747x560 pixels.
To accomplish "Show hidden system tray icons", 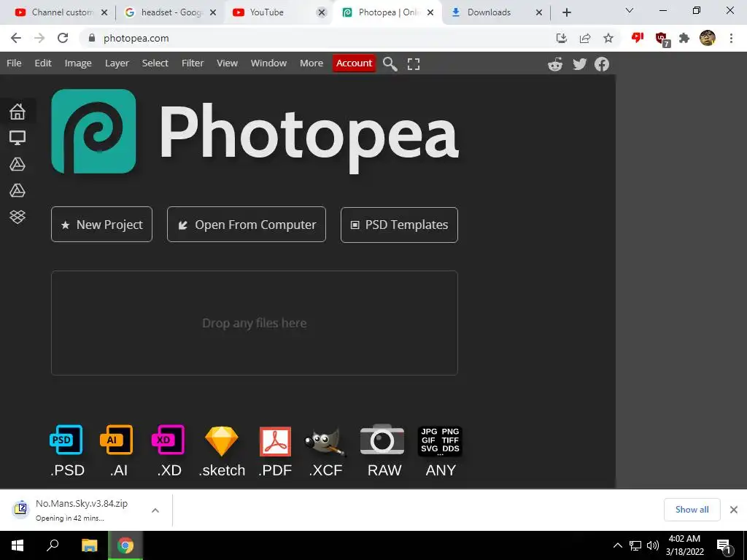I will tap(617, 545).
